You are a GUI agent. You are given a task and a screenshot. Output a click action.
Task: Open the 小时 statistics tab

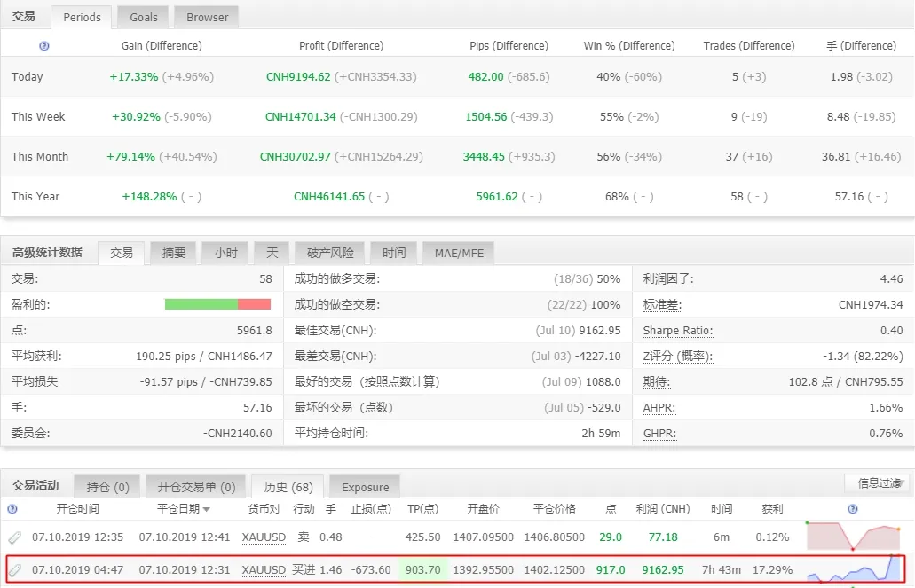tap(225, 253)
